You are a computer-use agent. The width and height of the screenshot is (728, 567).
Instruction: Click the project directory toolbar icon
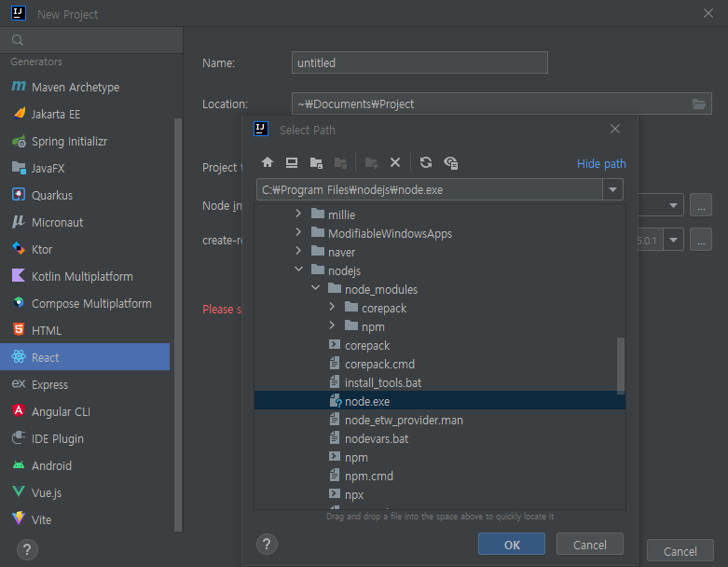pyautogui.click(x=316, y=162)
